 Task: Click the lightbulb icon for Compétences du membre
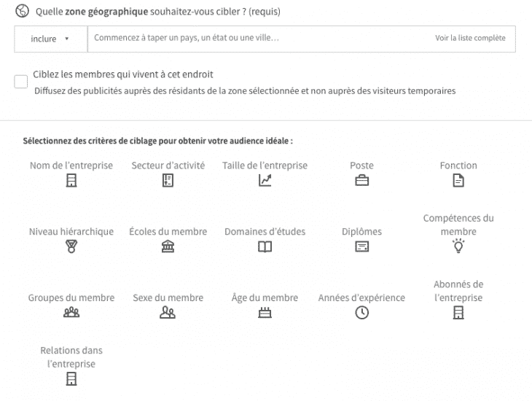458,246
